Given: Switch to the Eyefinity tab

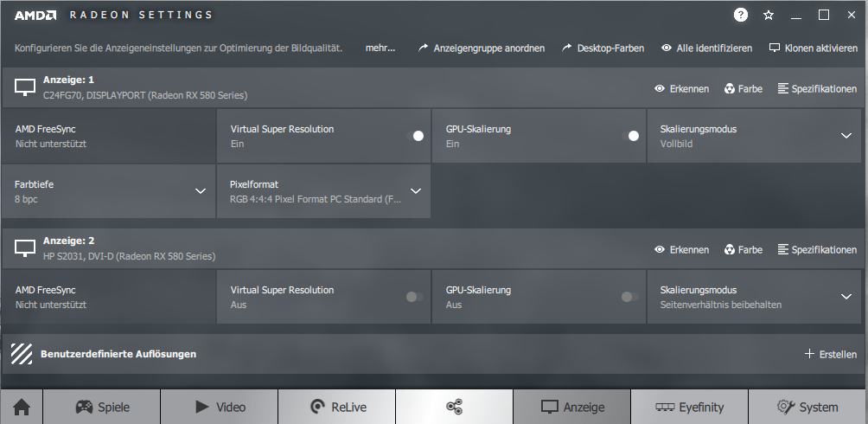Looking at the screenshot, I should [690, 408].
